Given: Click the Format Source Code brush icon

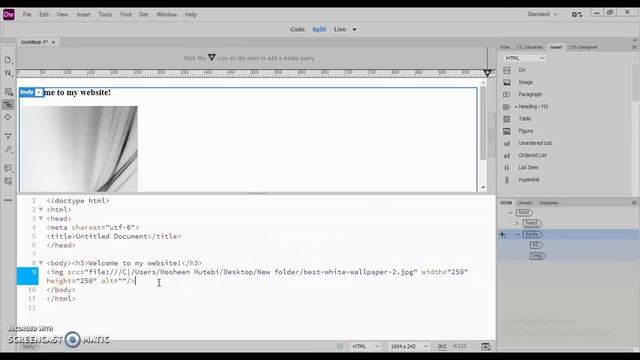Looking at the screenshot, I should click(8, 149).
